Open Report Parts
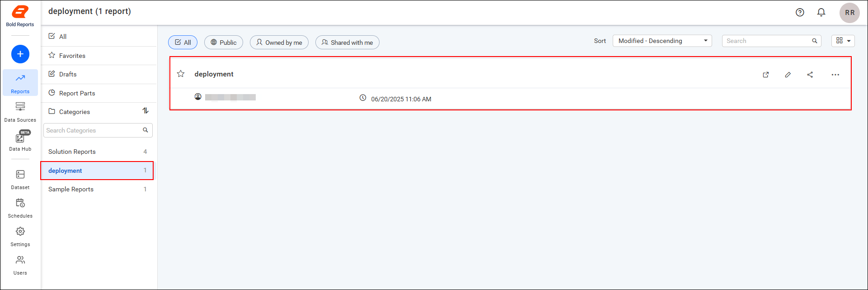The height and width of the screenshot is (290, 868). coord(99,93)
